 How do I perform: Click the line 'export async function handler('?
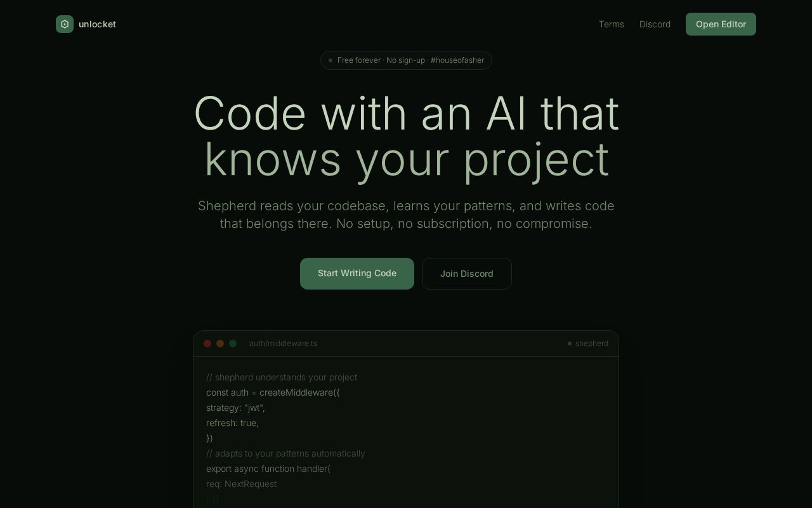268,469
